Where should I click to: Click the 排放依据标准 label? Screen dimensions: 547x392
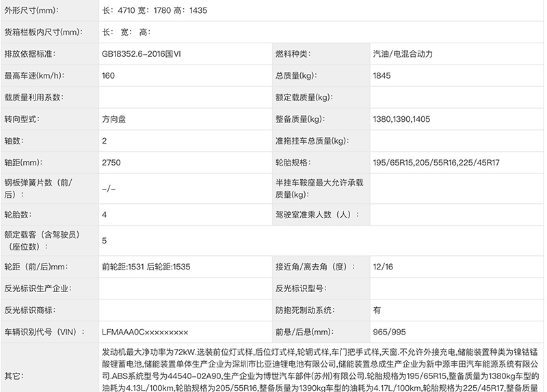(30, 54)
